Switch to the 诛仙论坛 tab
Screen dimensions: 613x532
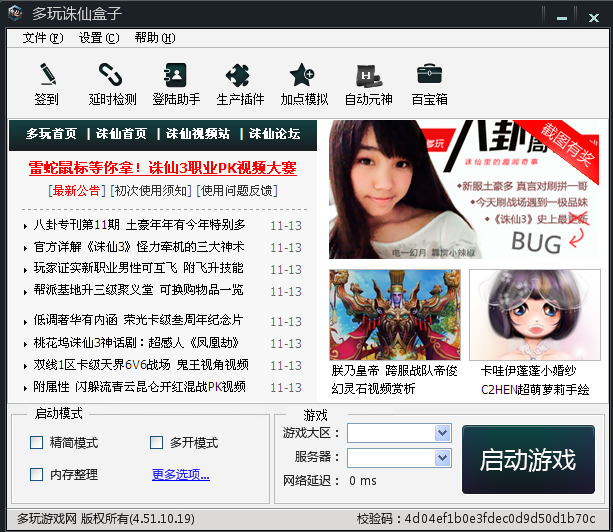274,134
